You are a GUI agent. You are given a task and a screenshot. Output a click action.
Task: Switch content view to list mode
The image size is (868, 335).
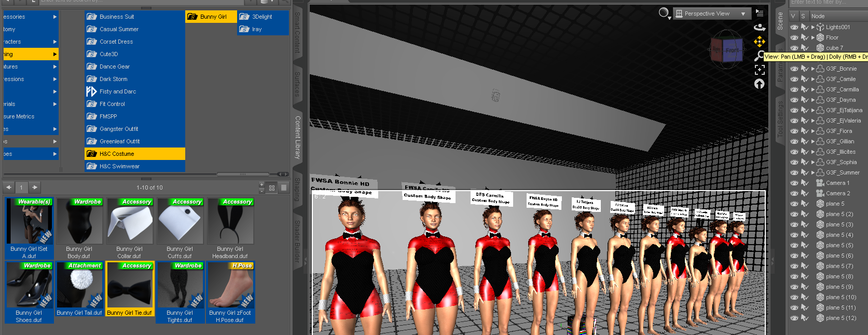pos(284,187)
